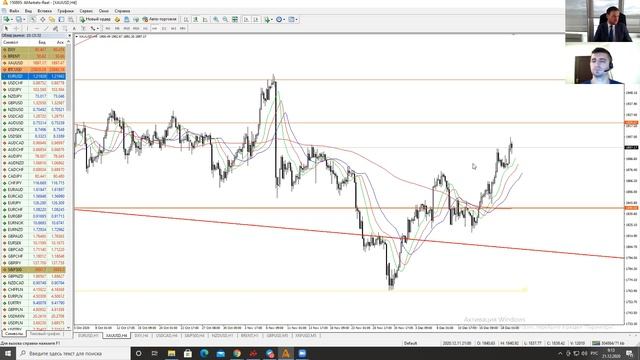Toggle the Navigator panel toolbar icon
640x360 pixels.
52,19
